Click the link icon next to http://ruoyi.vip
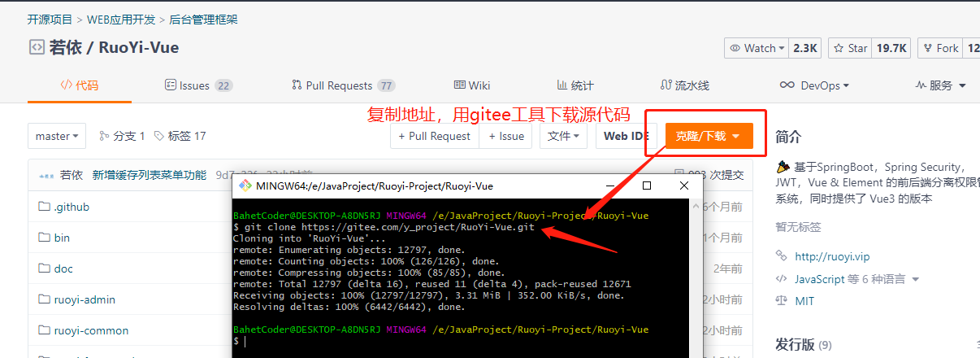 (x=782, y=255)
